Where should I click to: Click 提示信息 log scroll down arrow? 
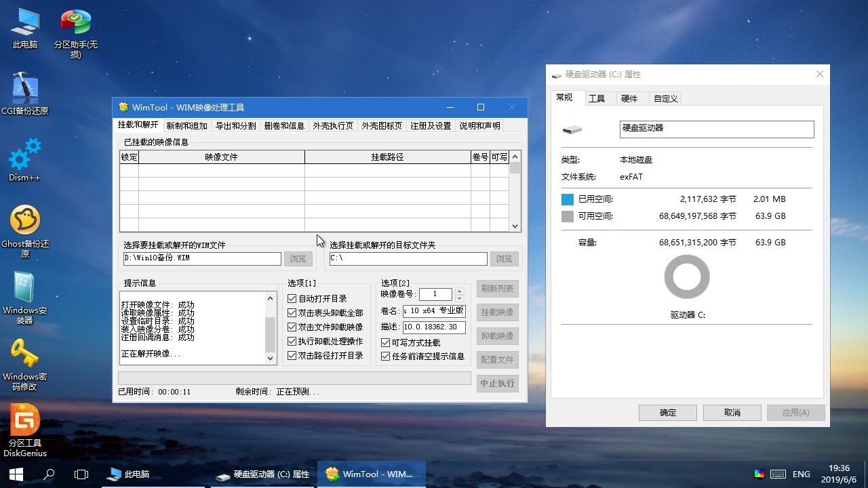click(x=271, y=359)
